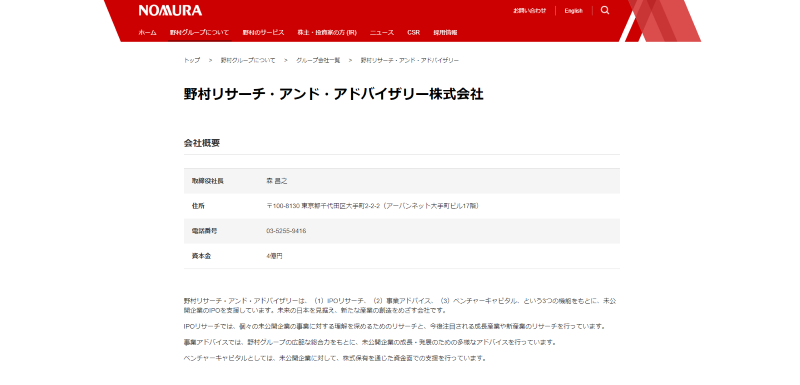Open 株主・投資家の方 (IR) menu

[x=327, y=32]
